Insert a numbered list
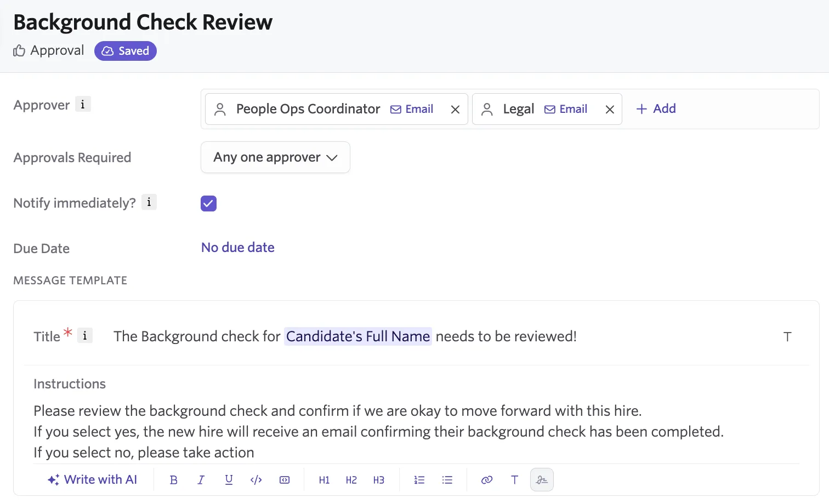 [x=419, y=480]
